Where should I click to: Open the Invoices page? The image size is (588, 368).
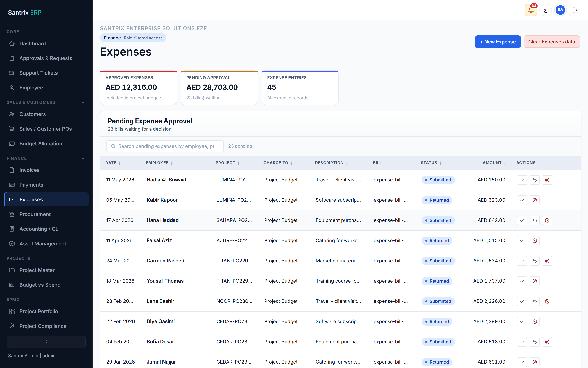tap(46, 170)
